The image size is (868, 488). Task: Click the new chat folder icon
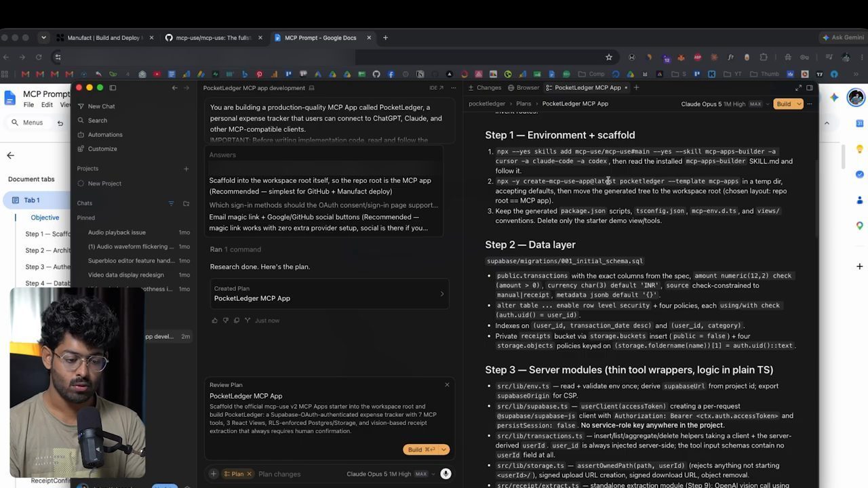point(186,203)
